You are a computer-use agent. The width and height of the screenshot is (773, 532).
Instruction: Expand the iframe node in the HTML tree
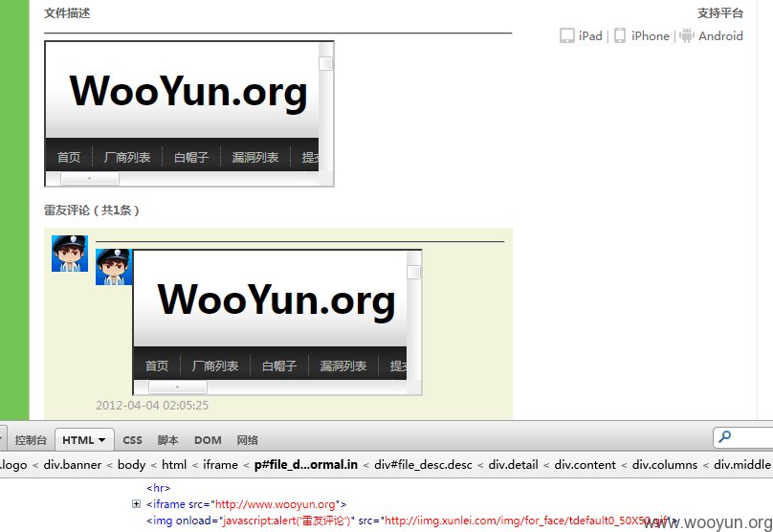(136, 504)
